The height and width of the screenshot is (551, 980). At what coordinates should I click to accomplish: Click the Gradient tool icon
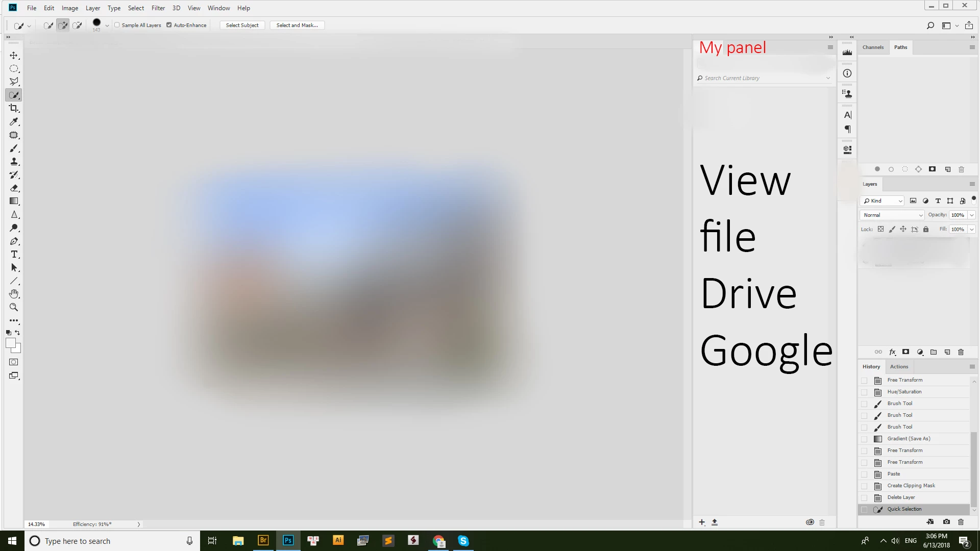[14, 201]
